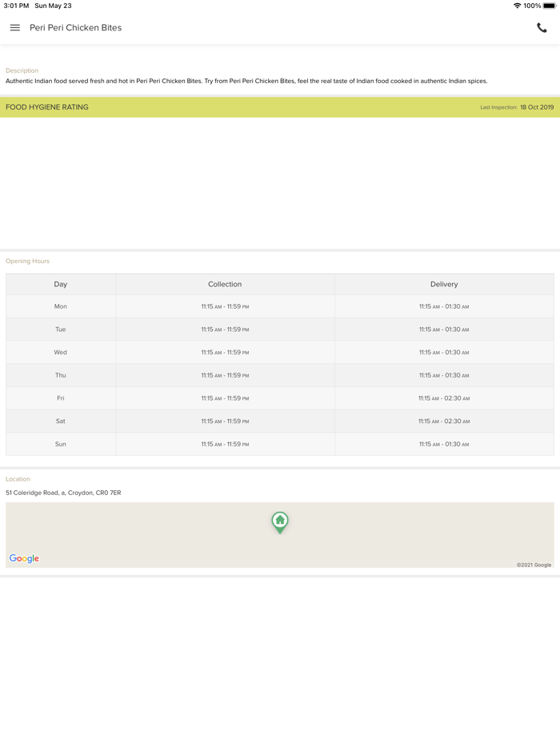
Task: Select the Delivery column header
Action: click(444, 284)
